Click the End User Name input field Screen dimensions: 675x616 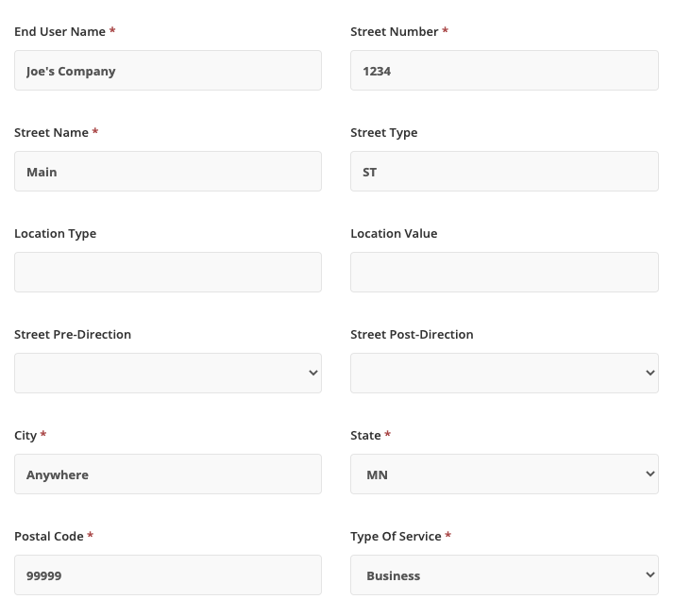167,71
